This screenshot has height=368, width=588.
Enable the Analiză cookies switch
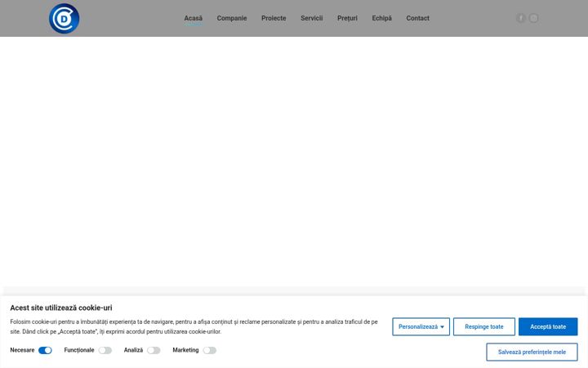tap(154, 350)
